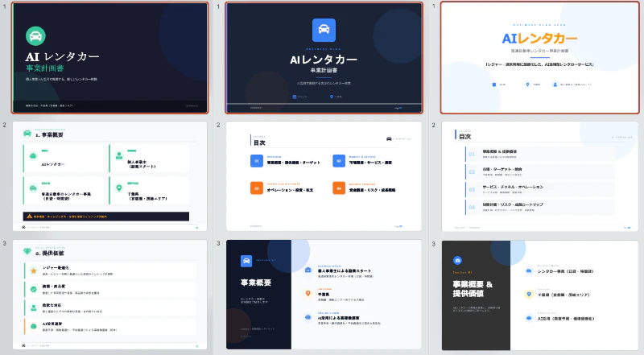Click the location pin icon on white title slide
This screenshot has height=355, width=644.
[x=528, y=85]
